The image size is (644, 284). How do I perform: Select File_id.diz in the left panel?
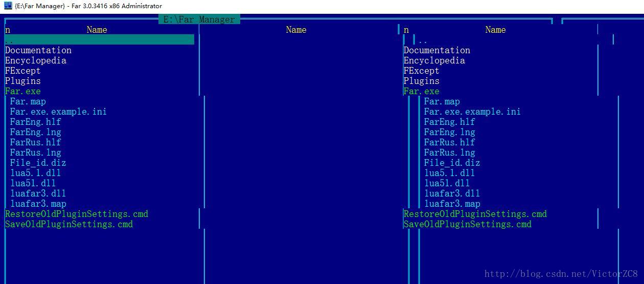click(38, 163)
